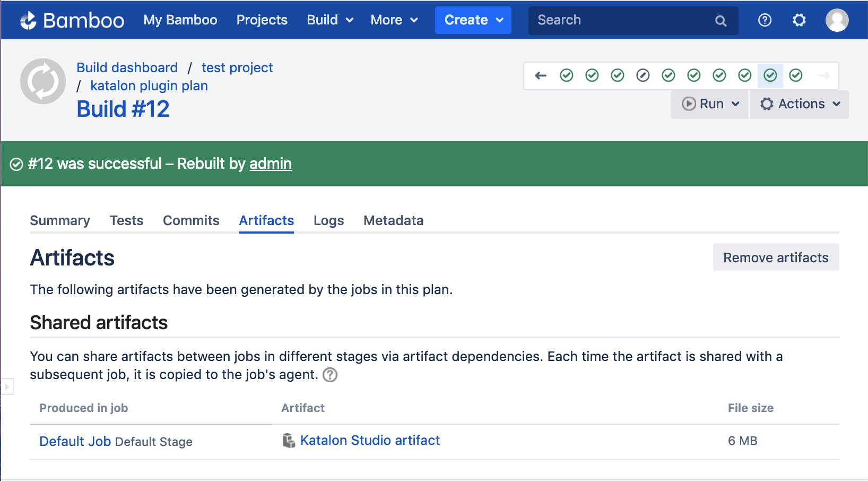Click the user profile avatar
The image size is (868, 481).
coord(837,20)
